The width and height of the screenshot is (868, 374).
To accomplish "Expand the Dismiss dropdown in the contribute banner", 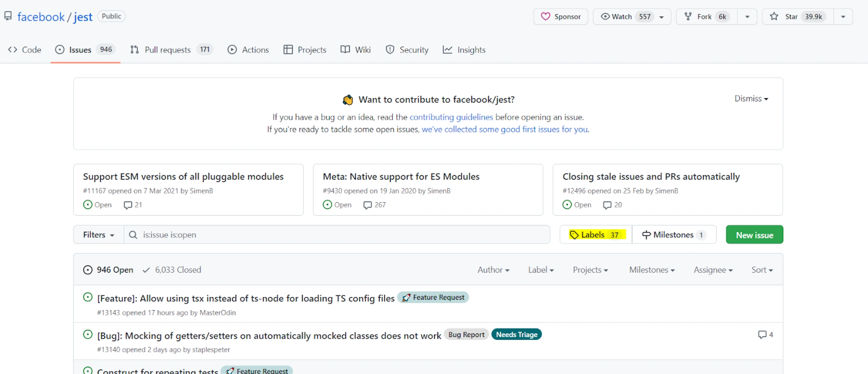I will (751, 99).
